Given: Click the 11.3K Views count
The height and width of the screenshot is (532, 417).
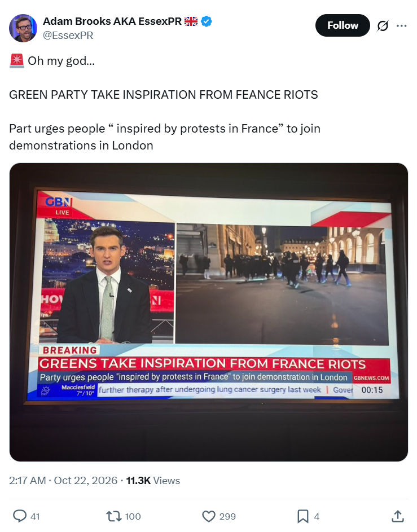Looking at the screenshot, I should (153, 481).
